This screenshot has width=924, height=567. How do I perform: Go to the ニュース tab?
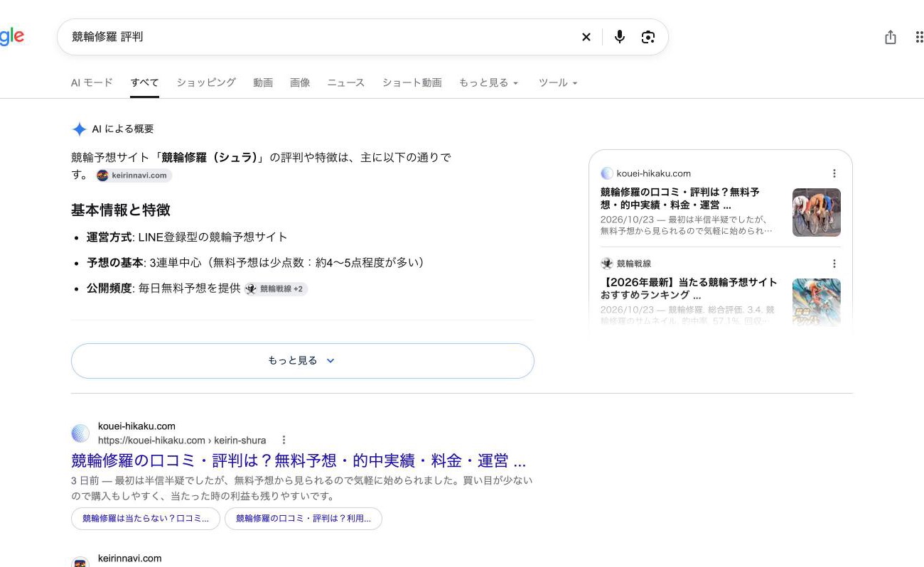pyautogui.click(x=346, y=82)
